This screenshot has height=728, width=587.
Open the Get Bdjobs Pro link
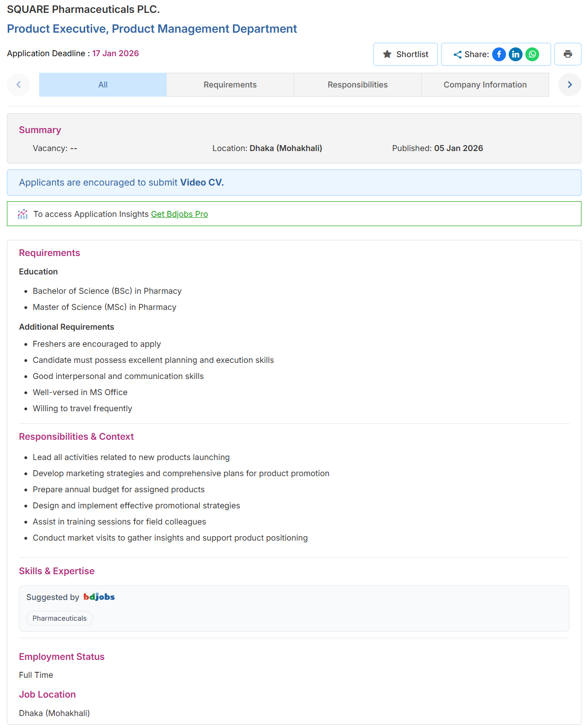(x=180, y=214)
